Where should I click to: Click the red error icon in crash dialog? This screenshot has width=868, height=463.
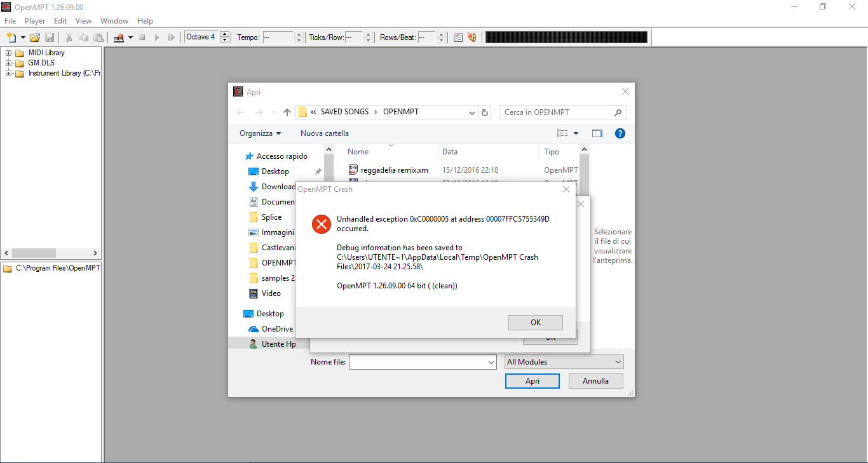pos(322,224)
